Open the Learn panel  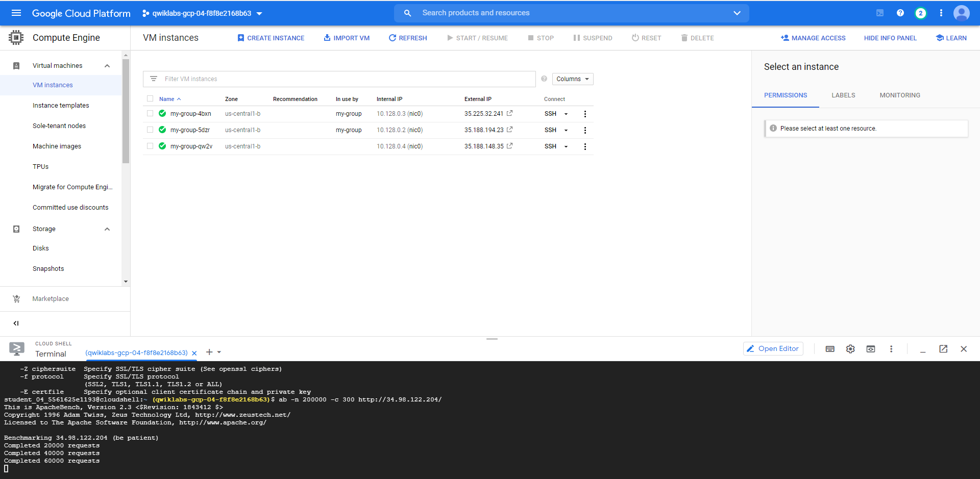tap(951, 38)
